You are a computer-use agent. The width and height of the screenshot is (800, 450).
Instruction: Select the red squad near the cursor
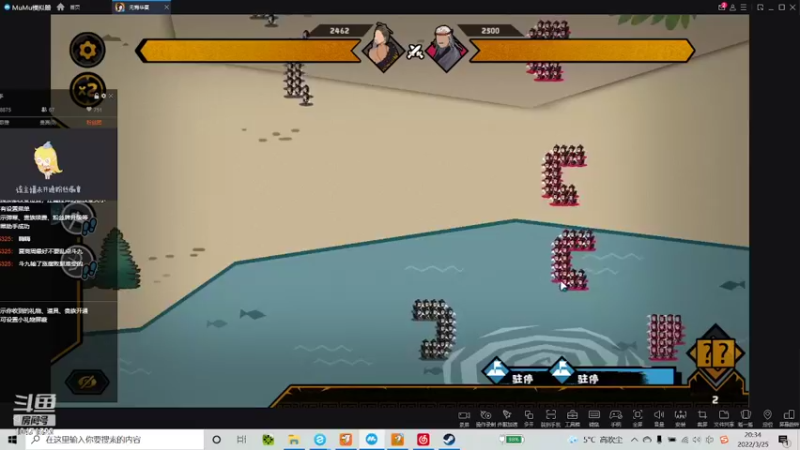pos(571,260)
